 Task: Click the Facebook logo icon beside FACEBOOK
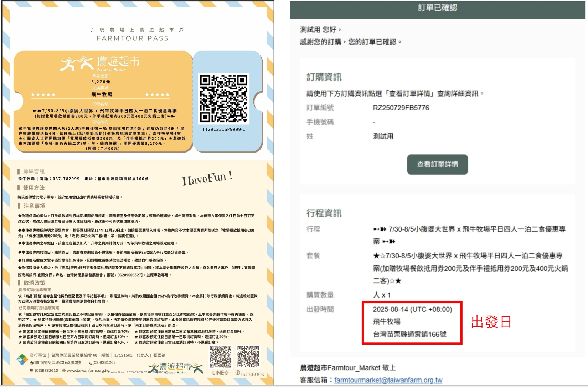point(238,373)
